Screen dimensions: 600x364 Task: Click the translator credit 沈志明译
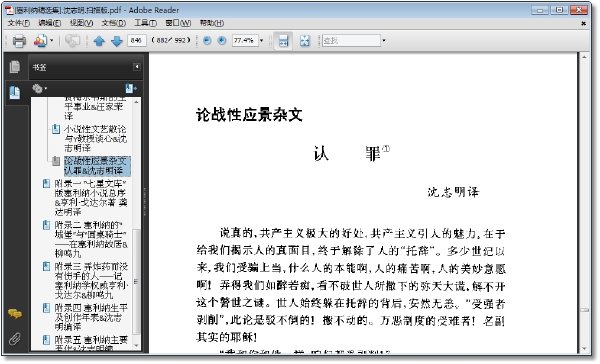[453, 192]
